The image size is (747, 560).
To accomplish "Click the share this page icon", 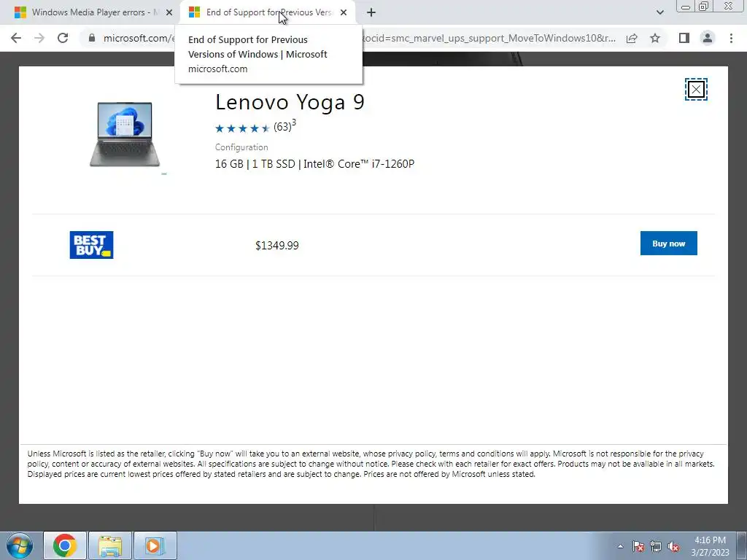I will [632, 38].
